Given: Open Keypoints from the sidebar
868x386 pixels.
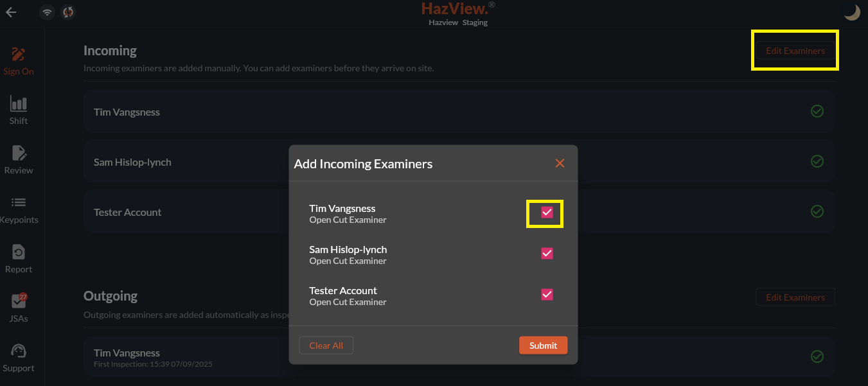Looking at the screenshot, I should pyautogui.click(x=19, y=209).
